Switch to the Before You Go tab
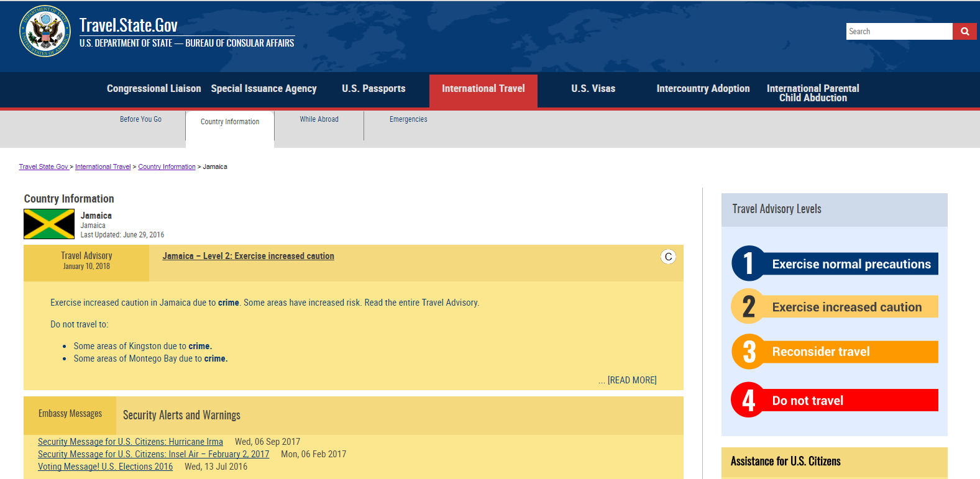Image resolution: width=980 pixels, height=479 pixels. coord(141,119)
